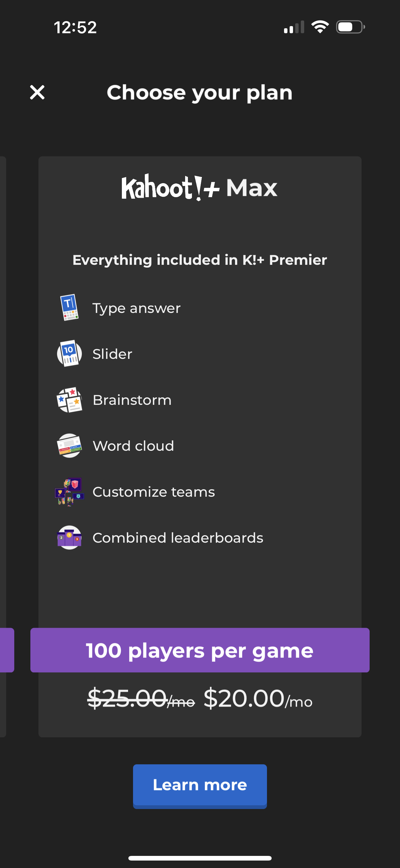Tap the cellular signal icon
This screenshot has width=400, height=868.
tap(294, 28)
